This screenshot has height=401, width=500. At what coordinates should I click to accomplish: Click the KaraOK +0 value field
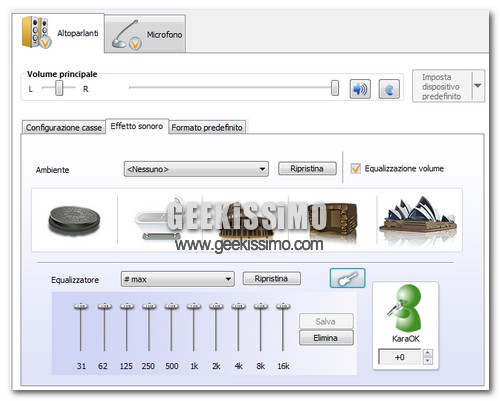pyautogui.click(x=400, y=357)
